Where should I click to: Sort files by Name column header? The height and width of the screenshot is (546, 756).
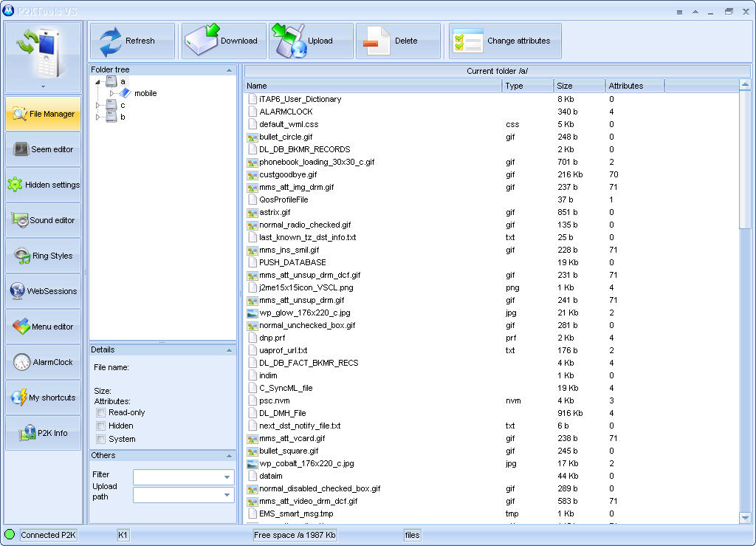(x=373, y=86)
